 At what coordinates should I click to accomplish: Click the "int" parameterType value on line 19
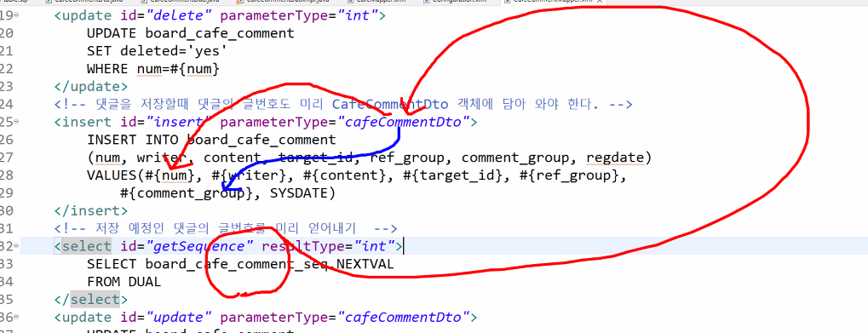360,15
